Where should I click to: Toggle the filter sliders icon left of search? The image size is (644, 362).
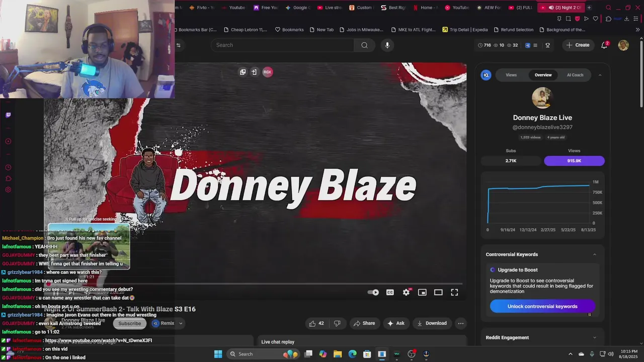click(178, 45)
